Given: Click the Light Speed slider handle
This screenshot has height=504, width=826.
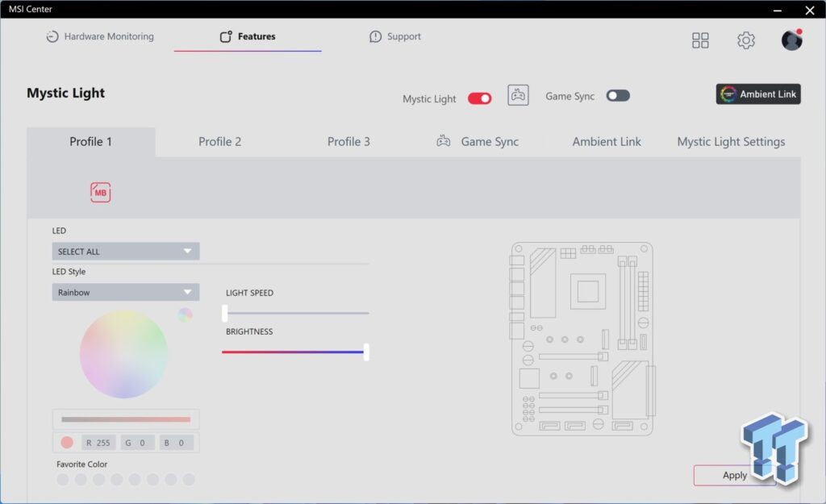Looking at the screenshot, I should point(225,313).
